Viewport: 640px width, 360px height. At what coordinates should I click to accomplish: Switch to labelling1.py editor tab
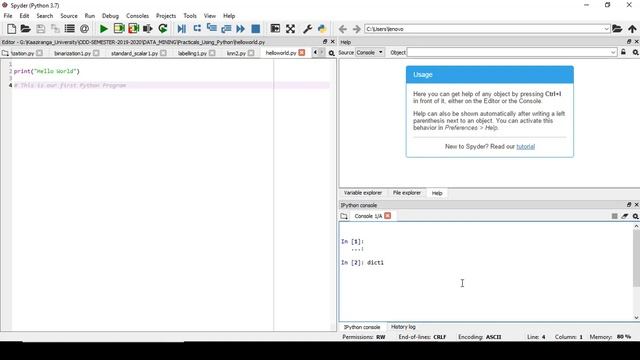coord(192,53)
